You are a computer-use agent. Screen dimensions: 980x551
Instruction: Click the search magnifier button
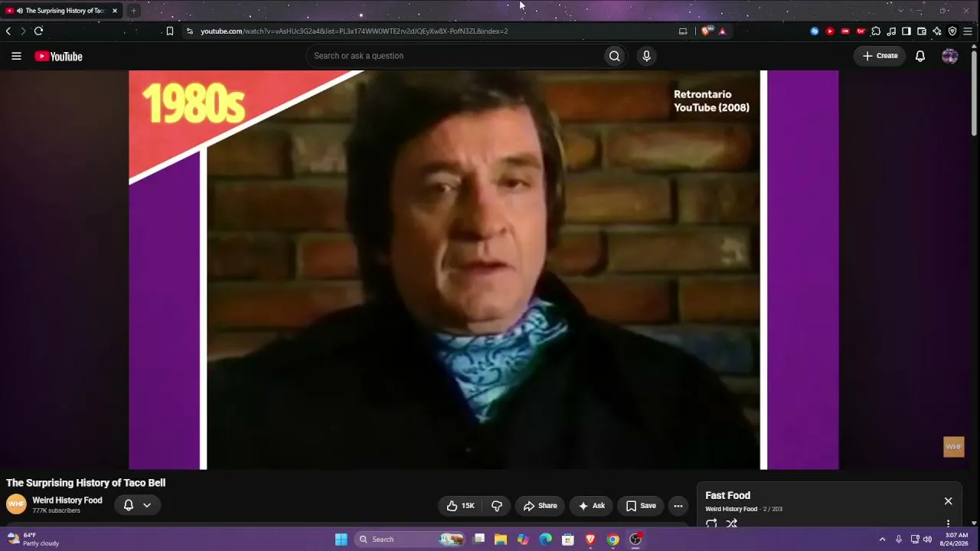click(614, 56)
